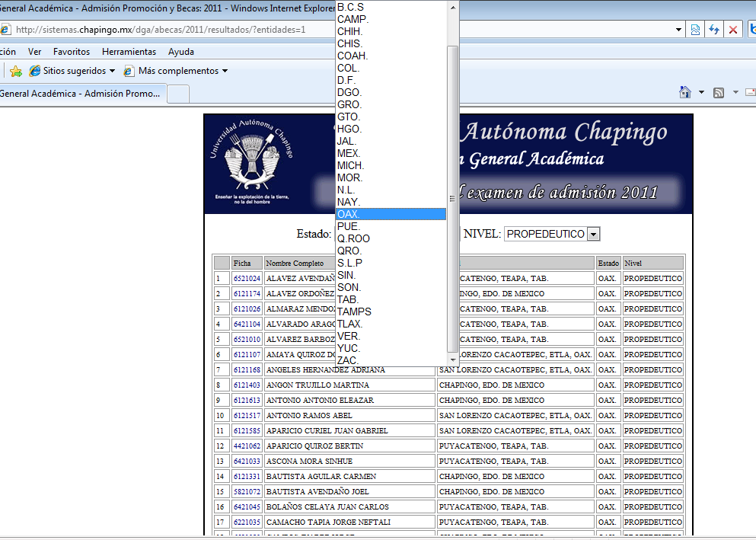
Task: Click the Estado column header
Action: click(608, 264)
